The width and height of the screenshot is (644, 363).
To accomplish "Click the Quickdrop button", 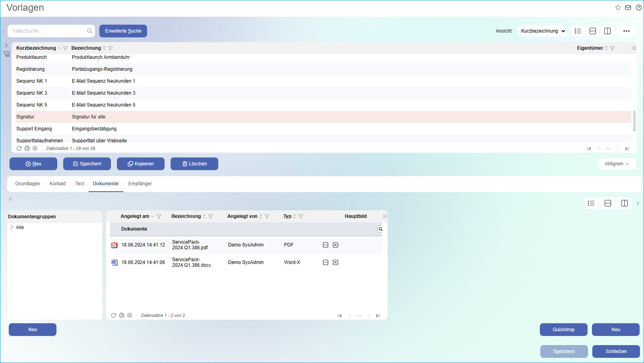I will click(x=563, y=330).
